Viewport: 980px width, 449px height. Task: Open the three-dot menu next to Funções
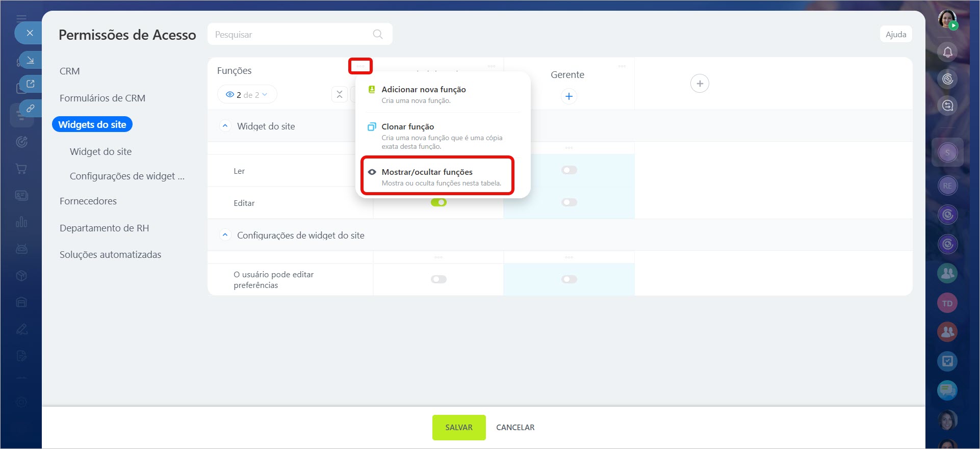[360, 66]
